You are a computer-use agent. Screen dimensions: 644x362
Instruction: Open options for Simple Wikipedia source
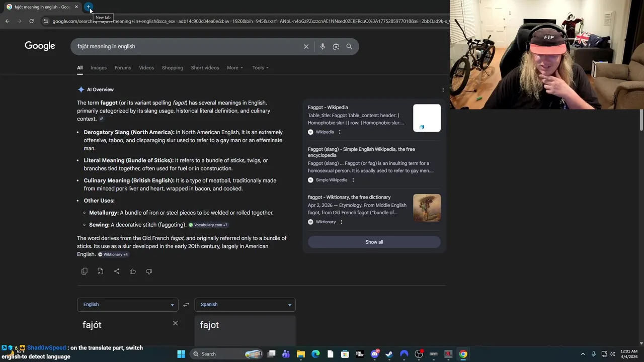click(353, 180)
